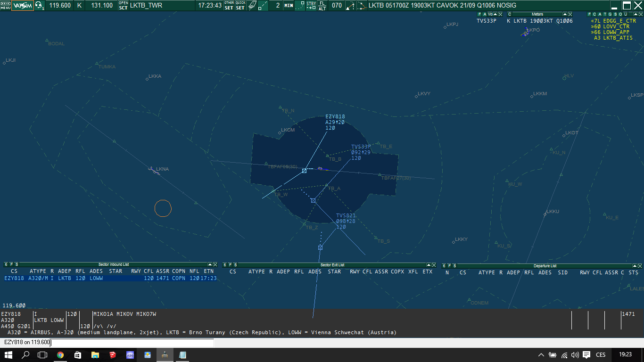The height and width of the screenshot is (362, 644).
Task: Click the S button on Sector Exit List
Action: pos(236,265)
